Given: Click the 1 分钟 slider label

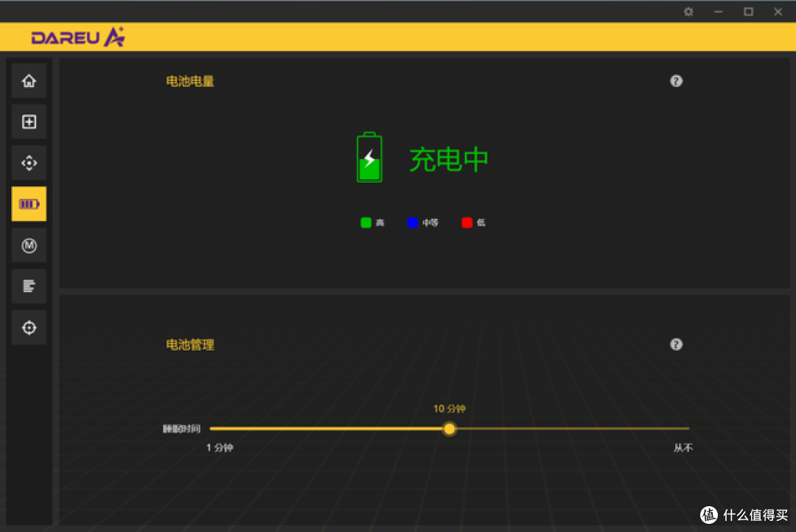Looking at the screenshot, I should click(220, 448).
